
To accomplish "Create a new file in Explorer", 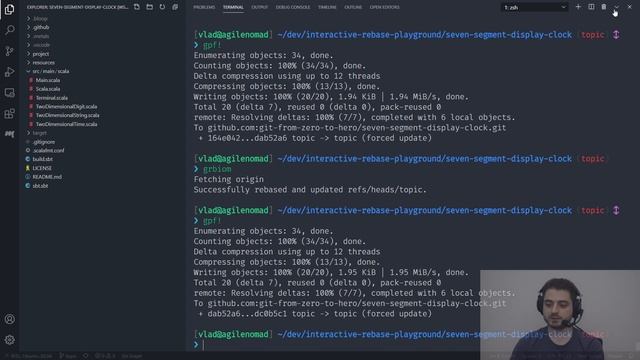I will pos(137,7).
